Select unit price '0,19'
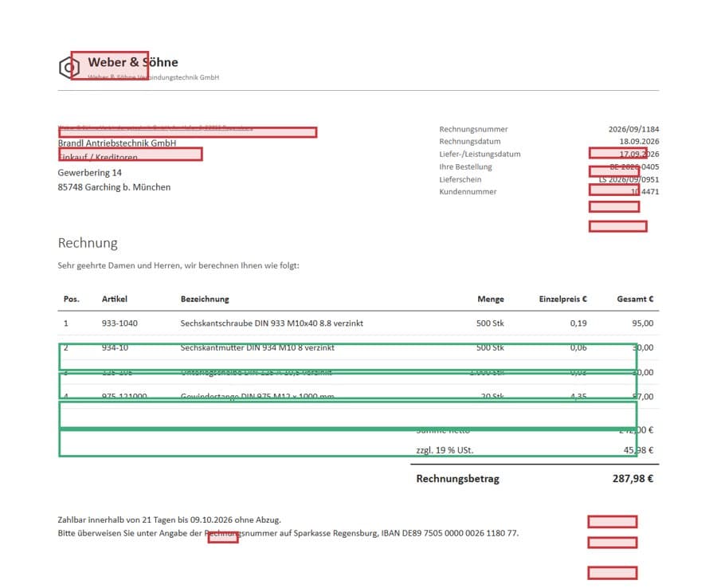717x588 pixels. point(578,323)
